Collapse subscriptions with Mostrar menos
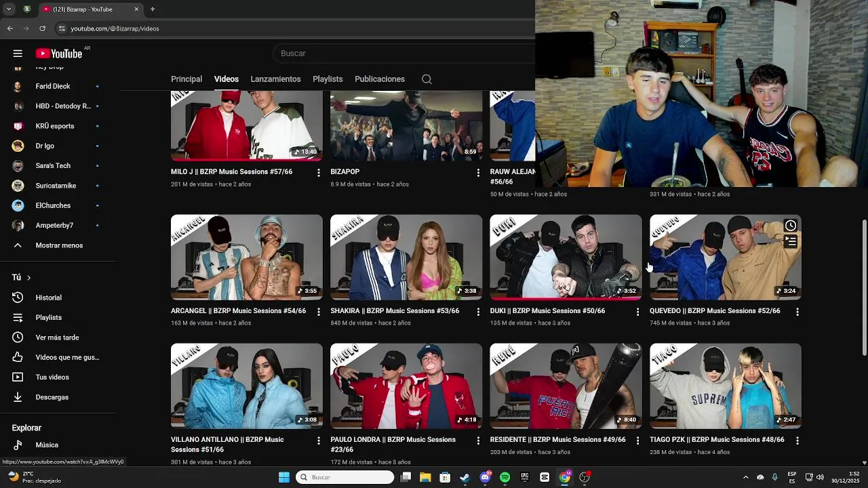The width and height of the screenshot is (868, 488). 58,245
